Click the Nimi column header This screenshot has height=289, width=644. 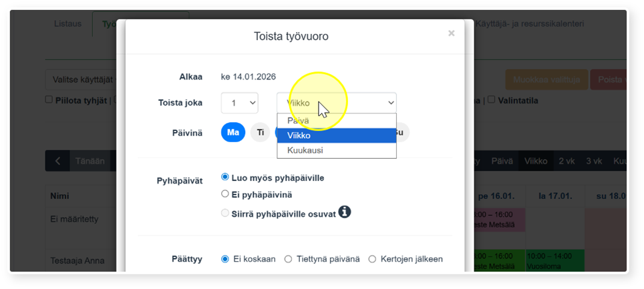pos(59,196)
